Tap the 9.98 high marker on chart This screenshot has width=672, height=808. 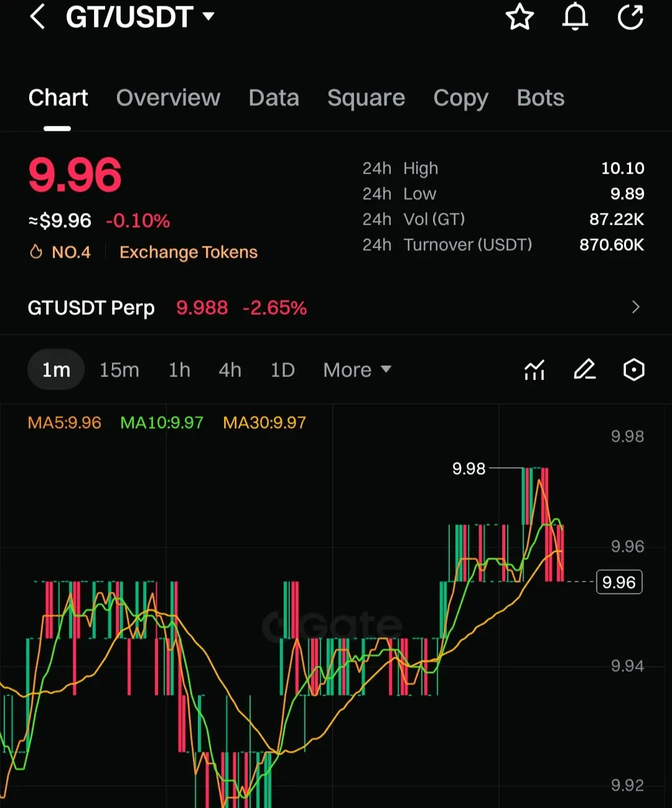(x=469, y=468)
